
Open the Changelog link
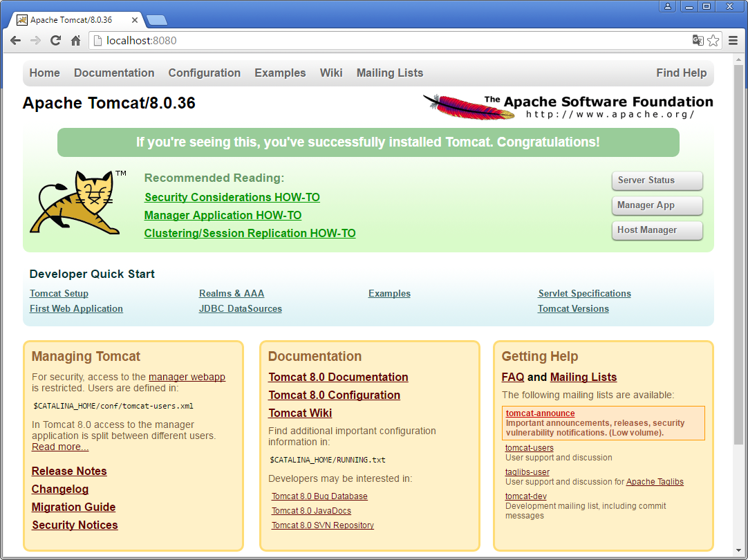coord(60,489)
